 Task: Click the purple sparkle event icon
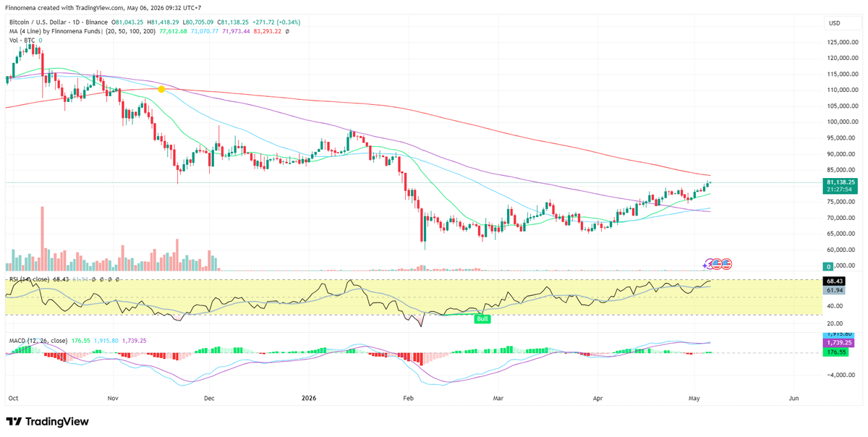[x=705, y=266]
